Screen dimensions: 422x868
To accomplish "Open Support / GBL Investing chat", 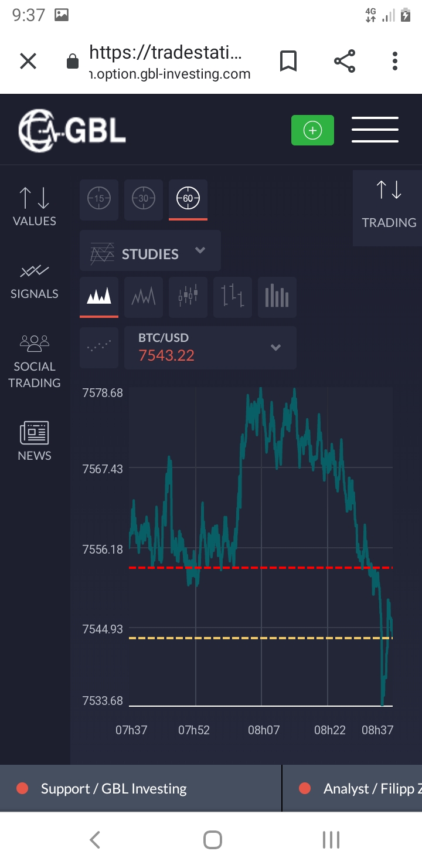I will (114, 789).
